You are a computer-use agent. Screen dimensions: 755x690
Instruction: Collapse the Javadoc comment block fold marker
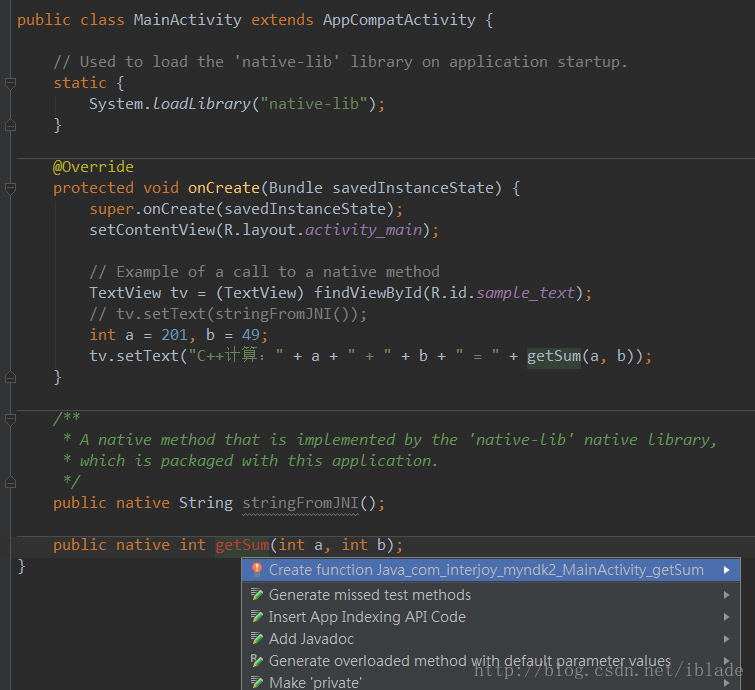coord(10,419)
